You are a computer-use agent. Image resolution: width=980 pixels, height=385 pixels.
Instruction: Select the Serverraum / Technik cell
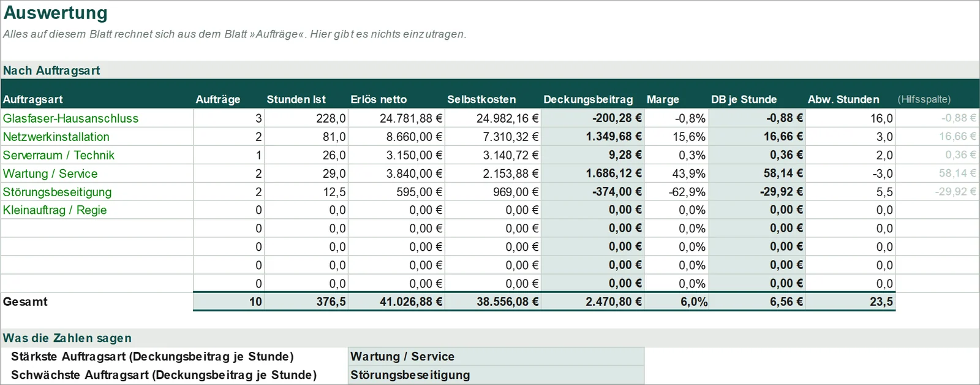point(97,155)
